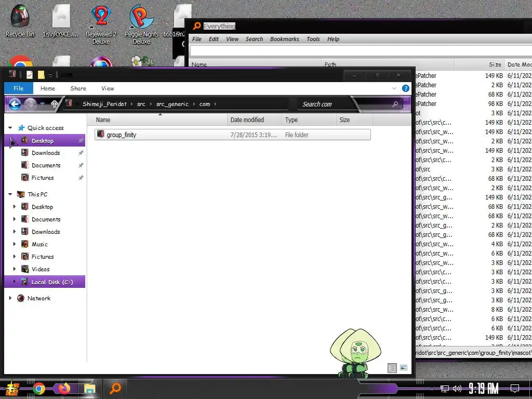The image size is (532, 399).
Task: Expand the Videos tree node
Action: [15, 269]
